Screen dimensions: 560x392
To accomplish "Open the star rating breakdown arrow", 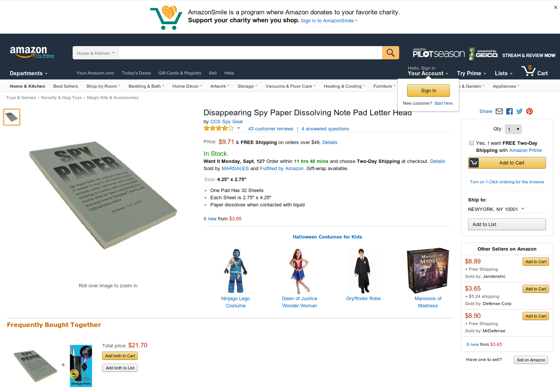I will tap(238, 128).
